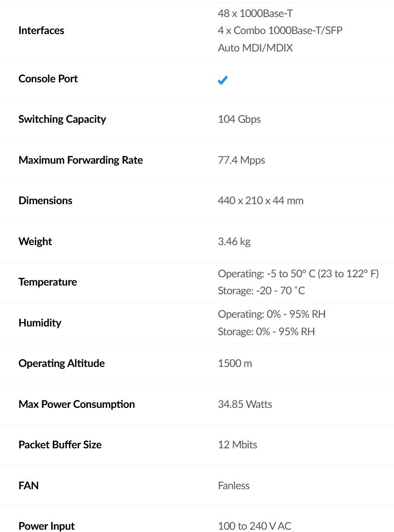The height and width of the screenshot is (532, 394).
Task: Click the 440 x 210 x 44 mm dimensions
Action: [261, 200]
